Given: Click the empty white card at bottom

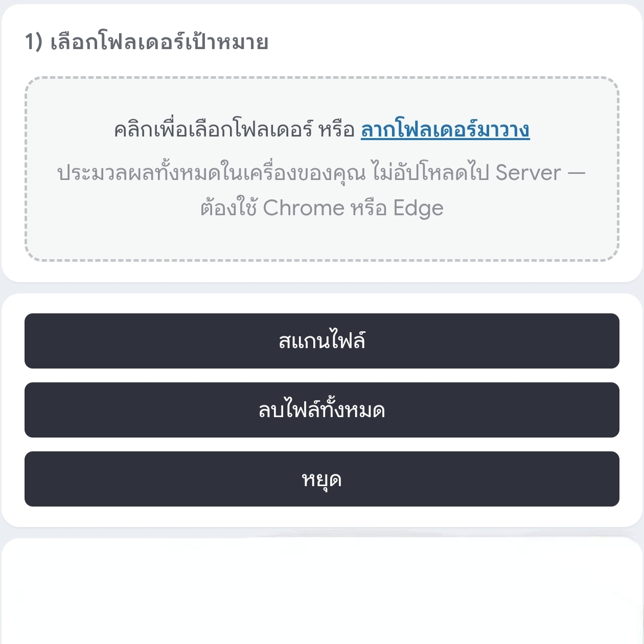Looking at the screenshot, I should [x=322, y=591].
